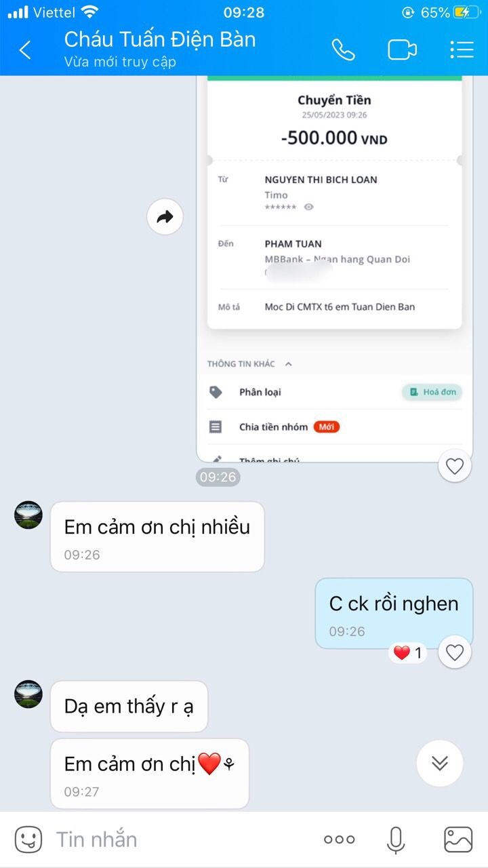
Task: Tap the microphone voice message icon
Action: 396,840
